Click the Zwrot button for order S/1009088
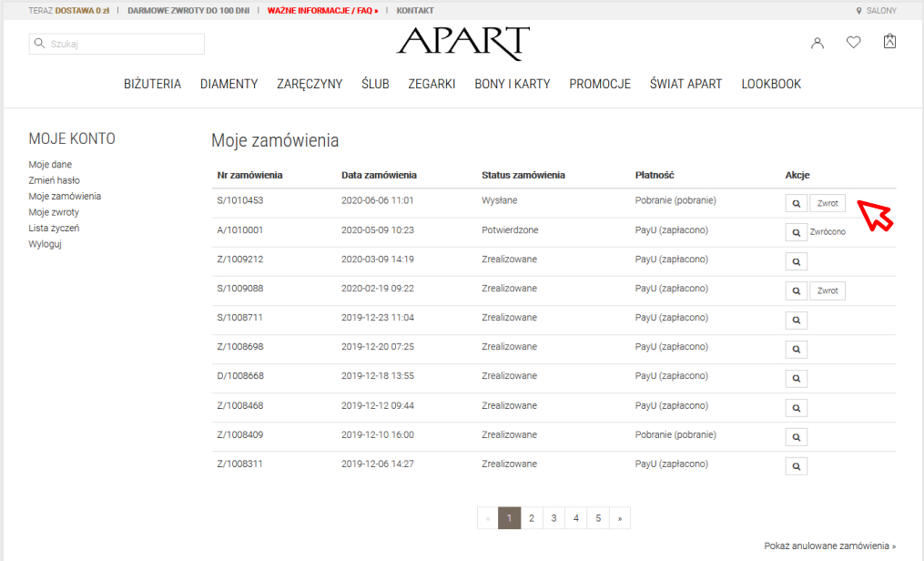 pos(828,291)
